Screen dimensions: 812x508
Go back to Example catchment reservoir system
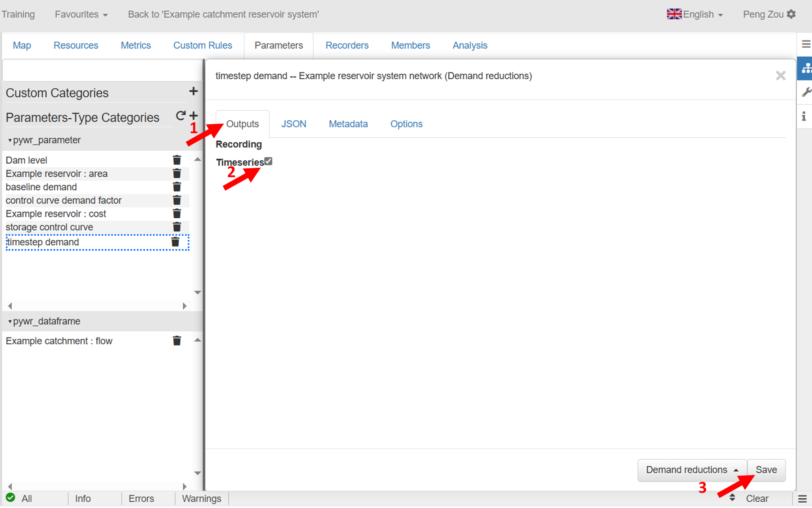223,14
